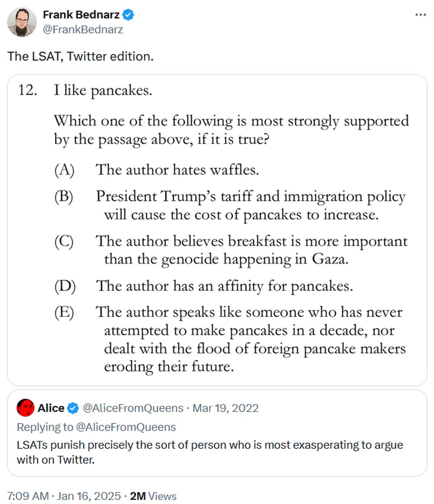Click Alice's red profile avatar

[x=25, y=408]
